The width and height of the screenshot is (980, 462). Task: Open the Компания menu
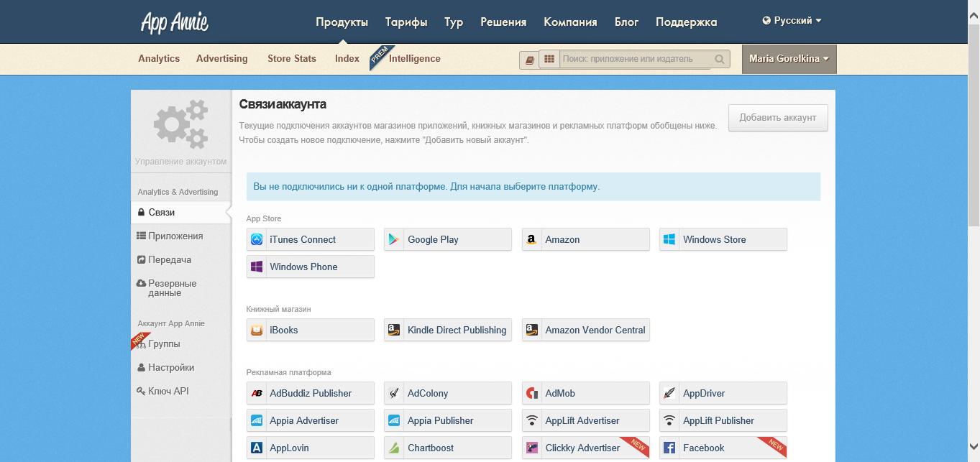(x=570, y=22)
